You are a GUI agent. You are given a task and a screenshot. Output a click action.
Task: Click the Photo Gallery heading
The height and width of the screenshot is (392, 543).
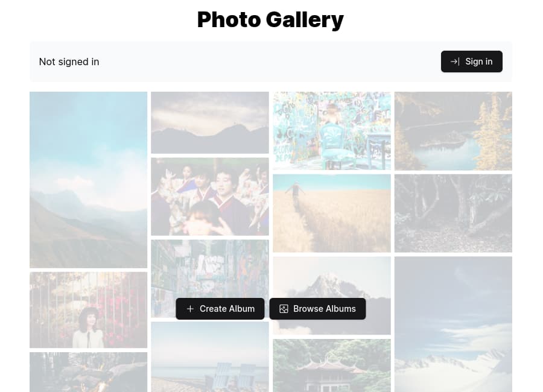(x=270, y=20)
